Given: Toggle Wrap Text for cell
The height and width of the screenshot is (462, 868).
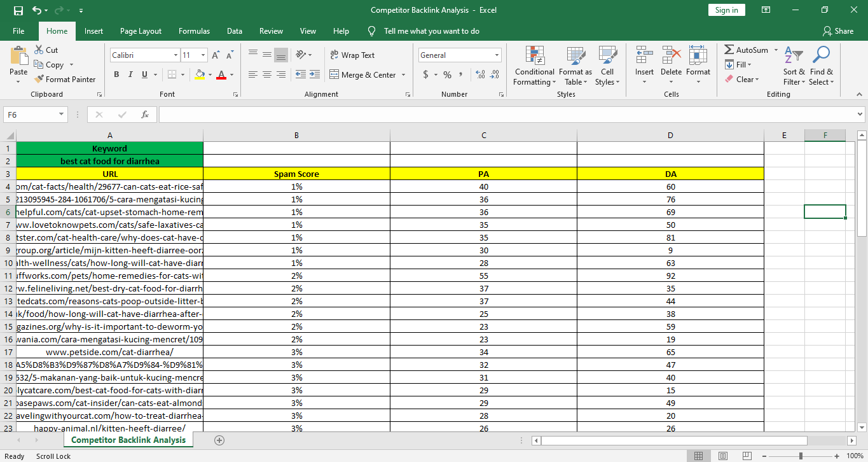Looking at the screenshot, I should click(353, 55).
